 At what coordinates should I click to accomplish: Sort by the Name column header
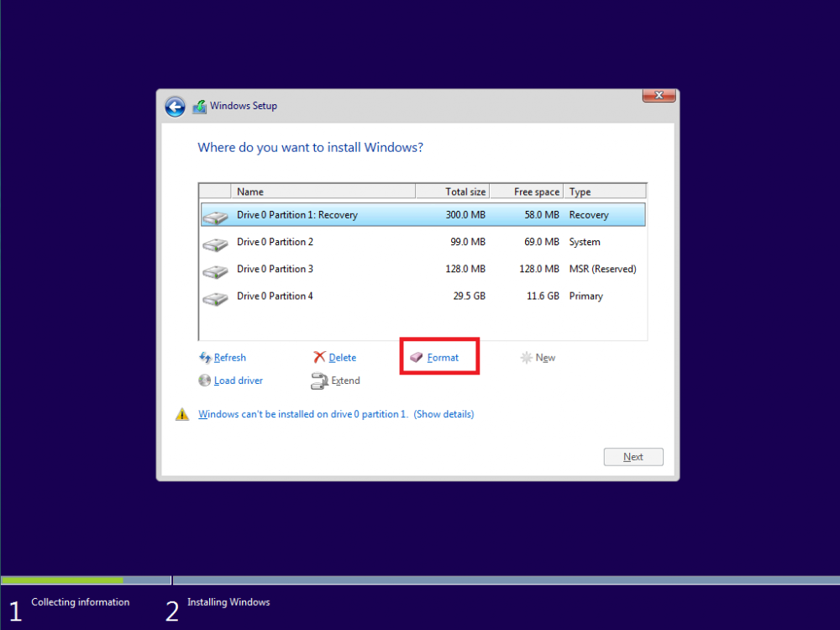[x=323, y=192]
